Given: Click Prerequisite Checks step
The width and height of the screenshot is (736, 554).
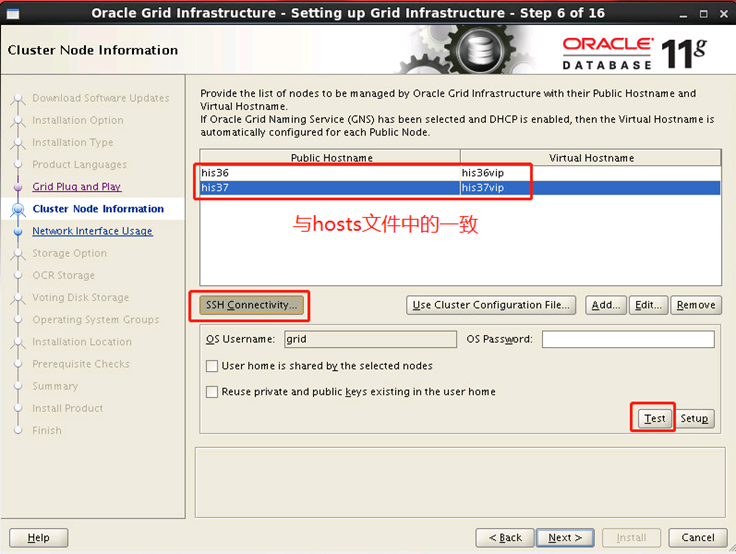Looking at the screenshot, I should [81, 364].
